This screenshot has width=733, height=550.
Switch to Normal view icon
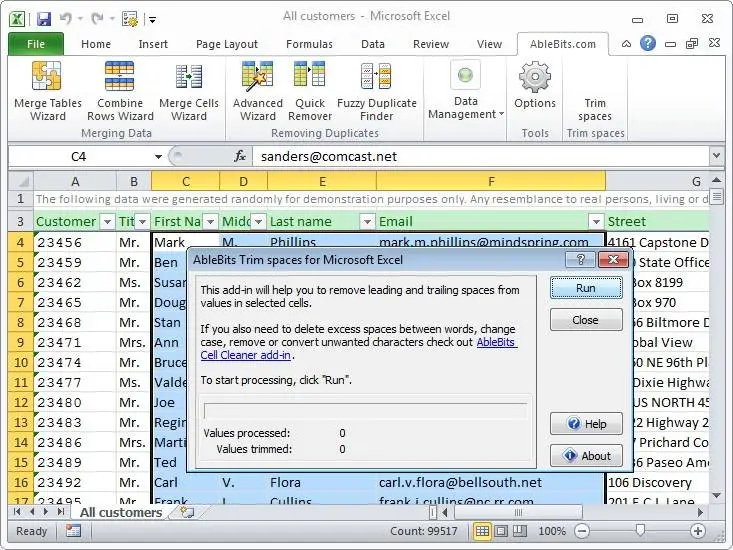pyautogui.click(x=482, y=531)
